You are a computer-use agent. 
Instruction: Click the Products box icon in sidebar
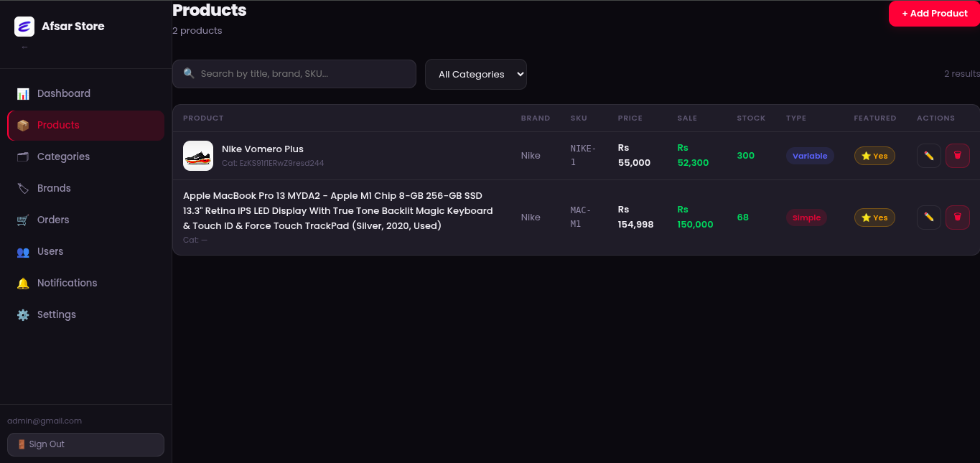[23, 125]
